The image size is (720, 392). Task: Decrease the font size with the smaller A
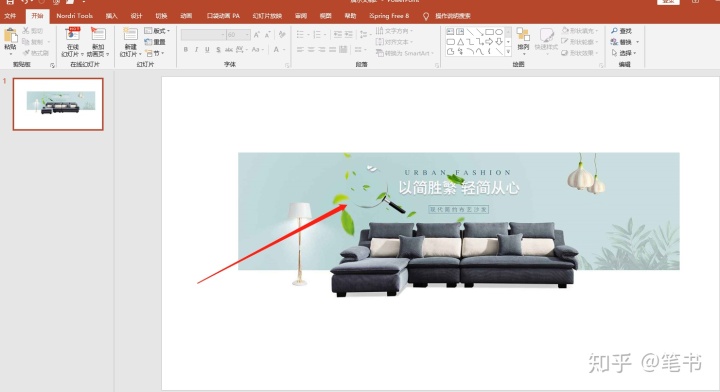(267, 35)
